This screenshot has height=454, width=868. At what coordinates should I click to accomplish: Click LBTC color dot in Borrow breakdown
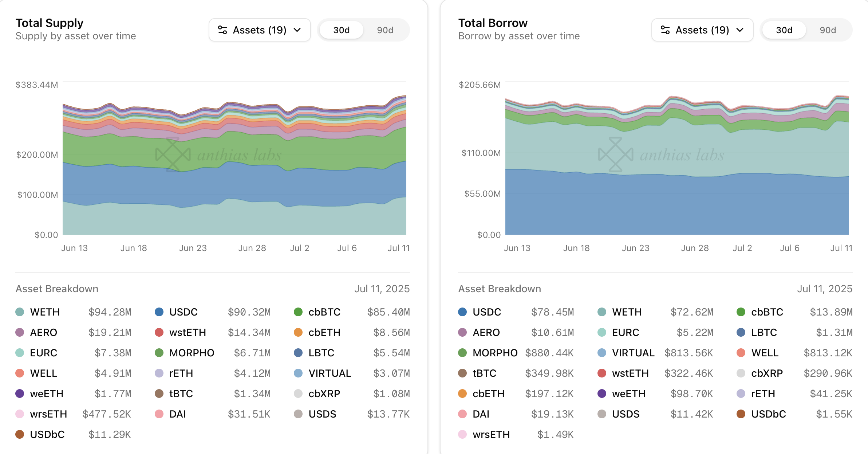(741, 332)
